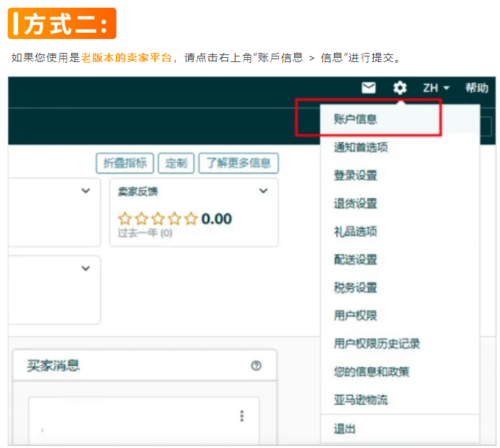Expand the lower-left card chevron
The height and width of the screenshot is (448, 500).
click(86, 268)
